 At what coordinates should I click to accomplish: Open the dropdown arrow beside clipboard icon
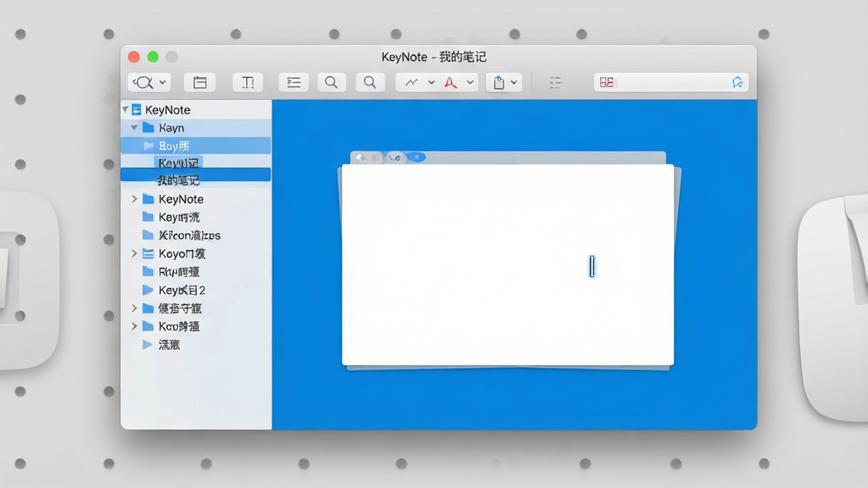[514, 82]
